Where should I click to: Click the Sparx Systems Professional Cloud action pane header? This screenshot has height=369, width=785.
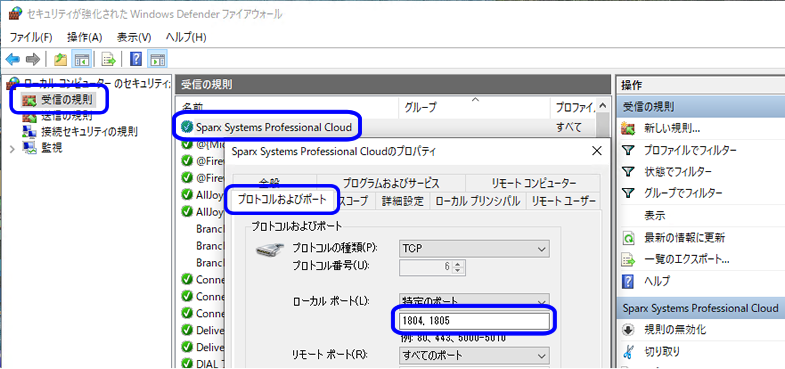click(701, 308)
